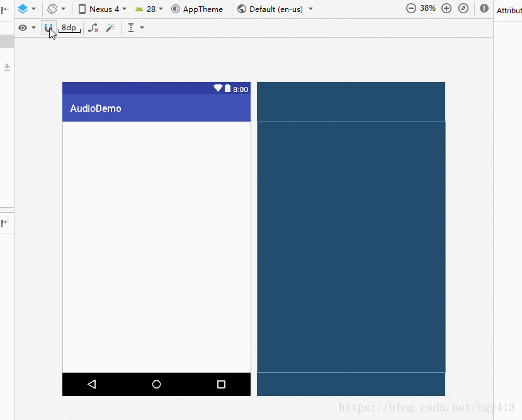Click the AppTheme theme selector
The image size is (522, 420).
(196, 9)
